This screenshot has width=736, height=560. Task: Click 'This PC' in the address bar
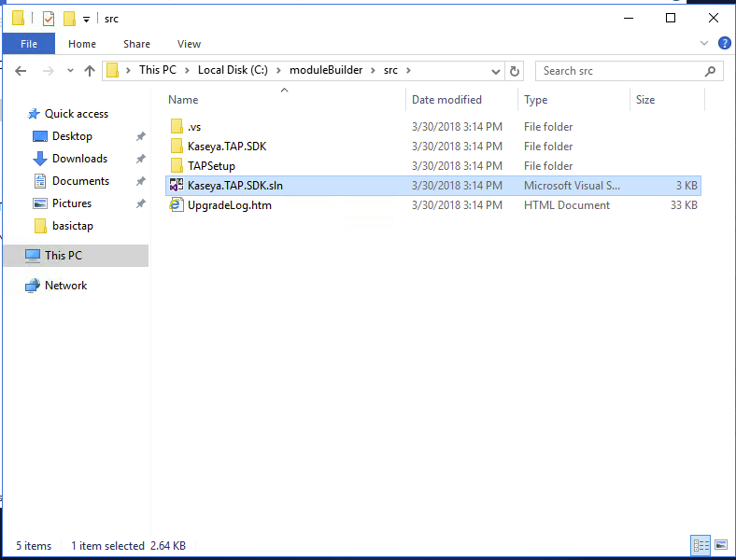[157, 70]
